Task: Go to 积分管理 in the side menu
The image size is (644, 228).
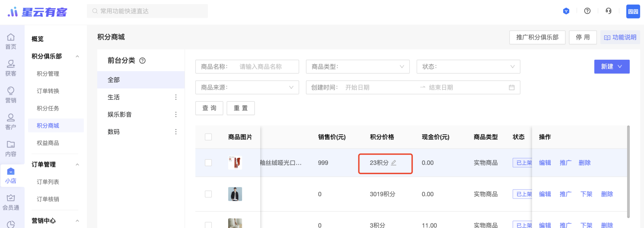Action: point(48,74)
